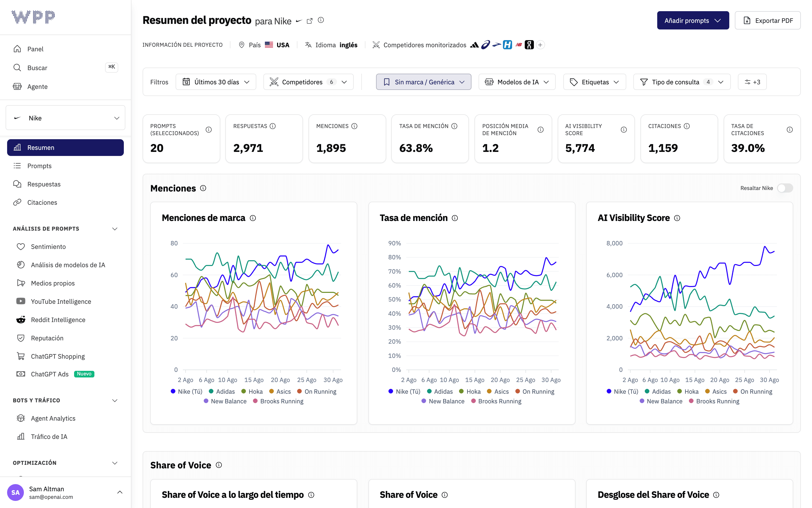Click the info icon next to project title

321,20
